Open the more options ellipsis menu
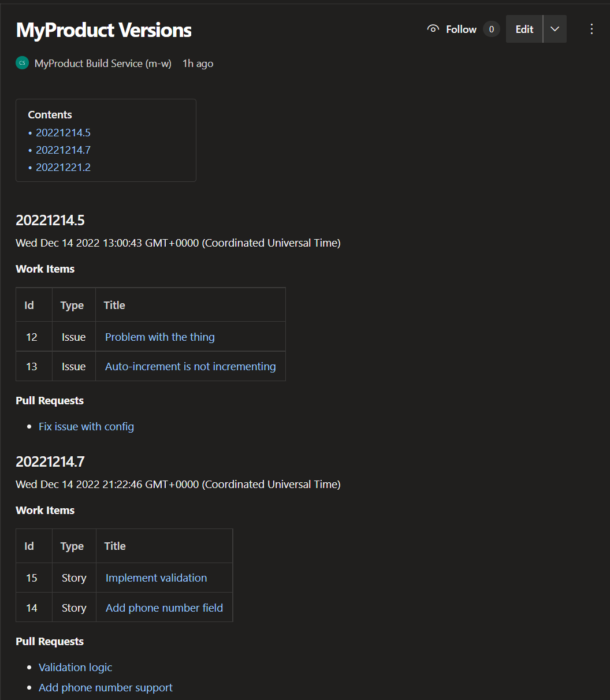 coord(592,29)
